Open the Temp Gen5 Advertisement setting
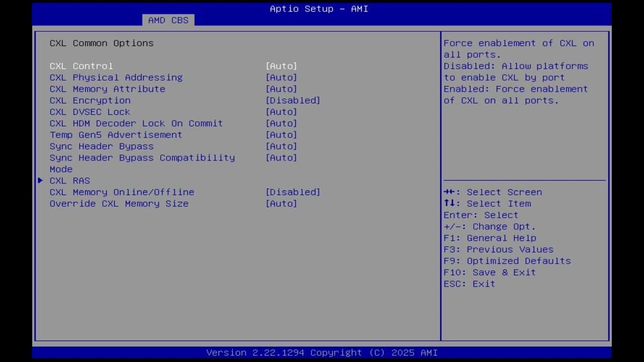 116,135
